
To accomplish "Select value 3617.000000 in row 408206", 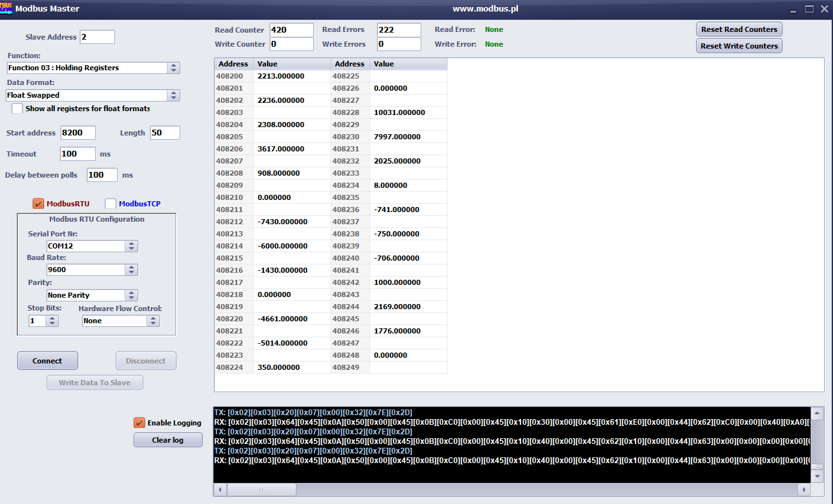I will tap(292, 149).
